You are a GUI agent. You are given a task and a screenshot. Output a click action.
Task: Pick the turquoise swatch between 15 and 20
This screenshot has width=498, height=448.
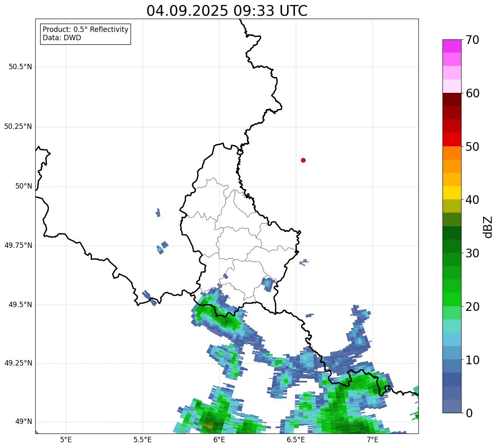452,326
